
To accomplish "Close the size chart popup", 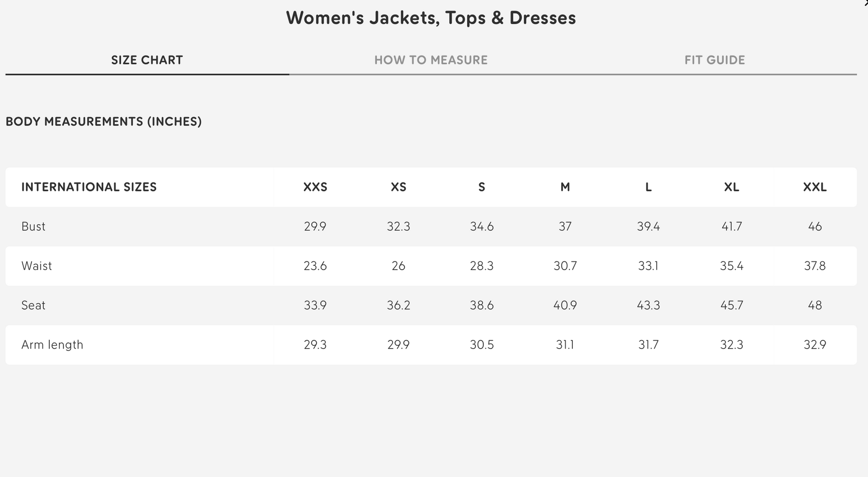I will [866, 3].
